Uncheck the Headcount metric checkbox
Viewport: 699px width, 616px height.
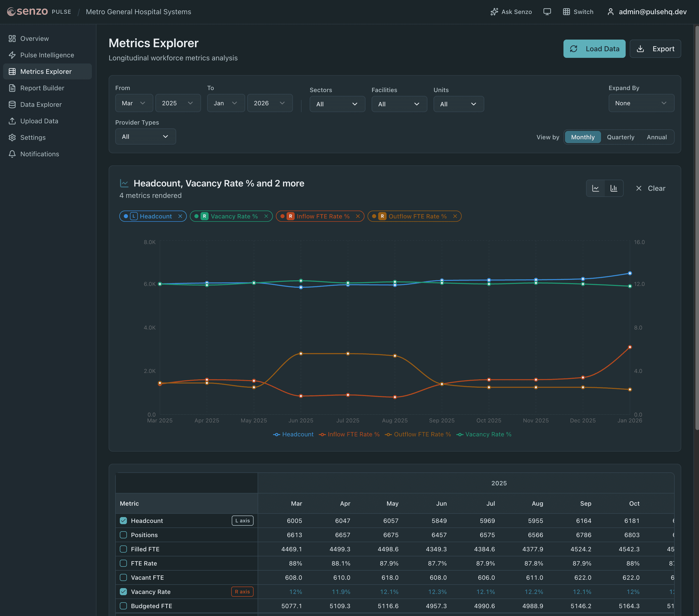tap(123, 521)
